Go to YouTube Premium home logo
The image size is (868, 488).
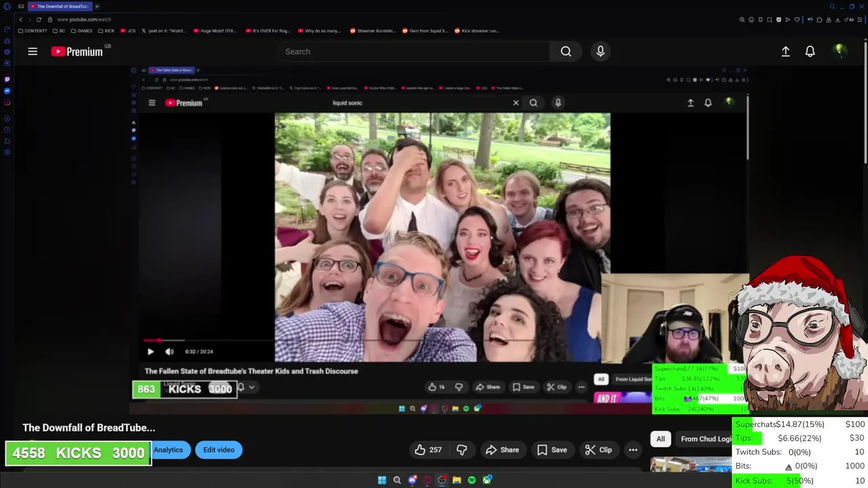[77, 52]
